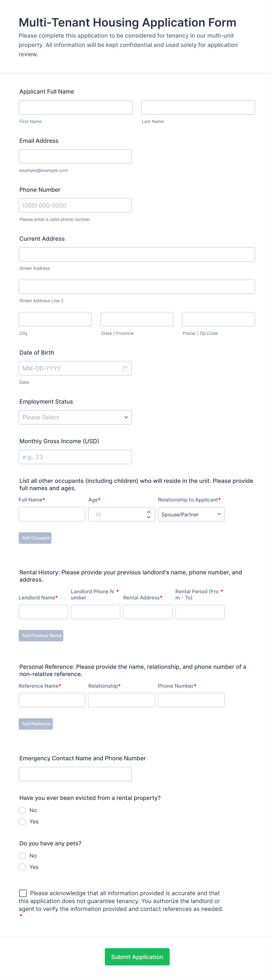Click the Email Address input
This screenshot has height=980, width=271.
(x=75, y=156)
